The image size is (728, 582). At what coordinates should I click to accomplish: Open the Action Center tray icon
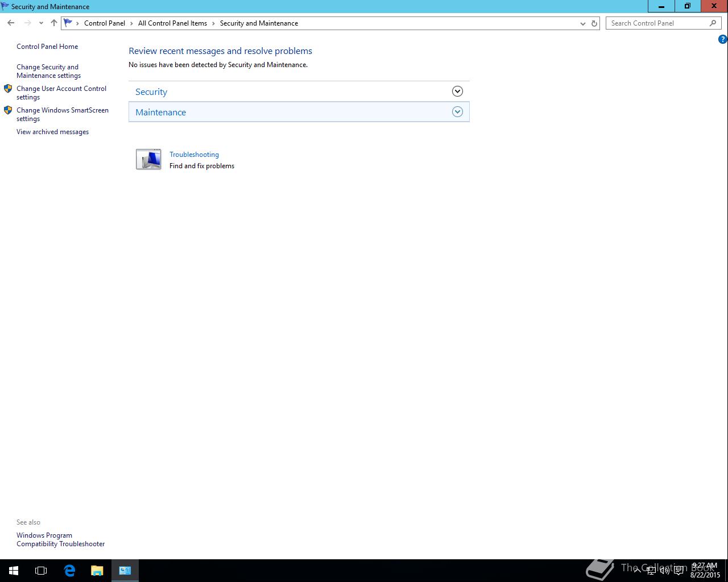[679, 571]
